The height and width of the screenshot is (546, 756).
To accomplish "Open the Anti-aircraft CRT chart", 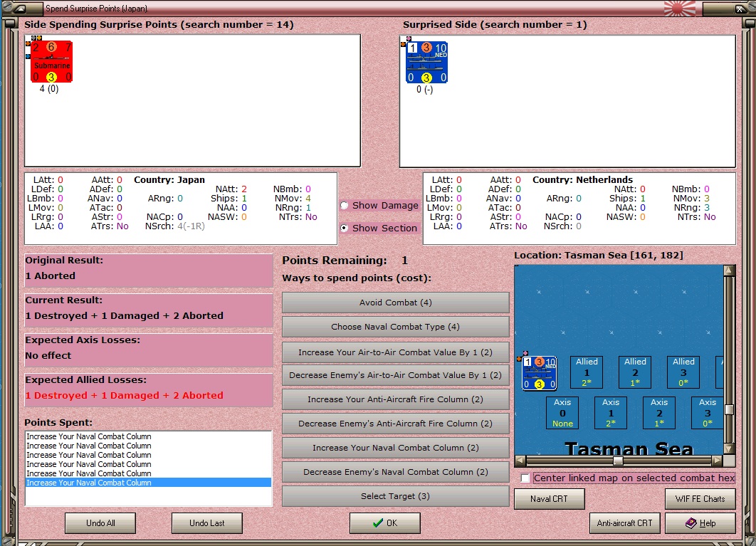I will pyautogui.click(x=624, y=523).
